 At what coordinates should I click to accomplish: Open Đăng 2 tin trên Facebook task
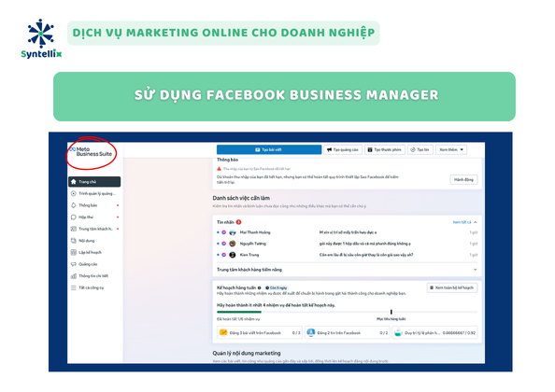pos(348,332)
